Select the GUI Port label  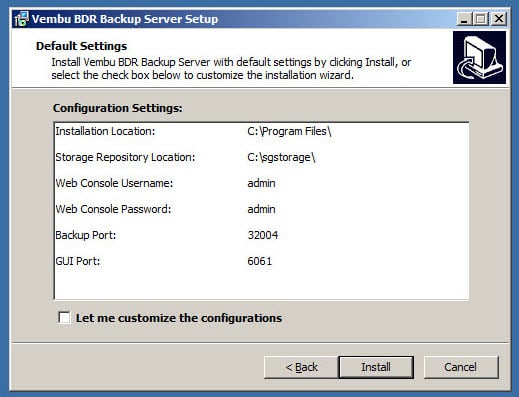click(78, 261)
